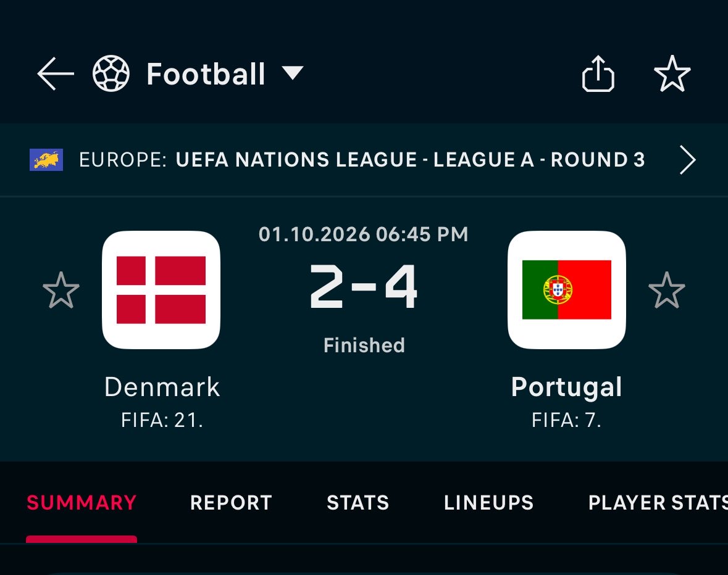728x575 pixels.
Task: Open the STATS tab
Action: [x=358, y=503]
